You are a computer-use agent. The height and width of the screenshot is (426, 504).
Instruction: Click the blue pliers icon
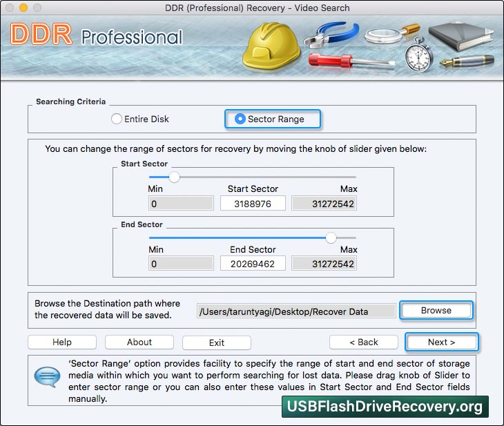coord(331,35)
